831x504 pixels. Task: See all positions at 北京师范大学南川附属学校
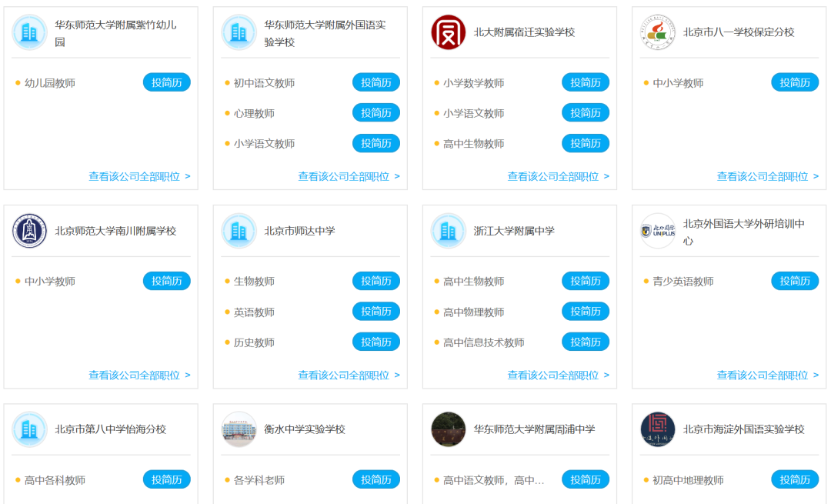(139, 375)
